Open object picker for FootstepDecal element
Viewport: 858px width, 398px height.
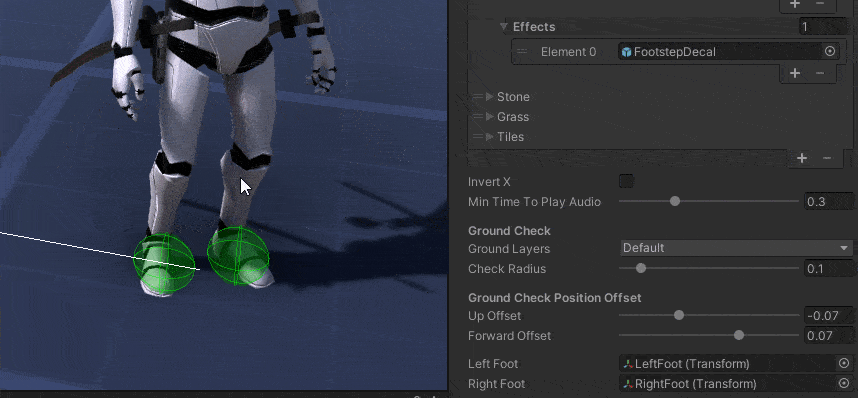pyautogui.click(x=830, y=51)
